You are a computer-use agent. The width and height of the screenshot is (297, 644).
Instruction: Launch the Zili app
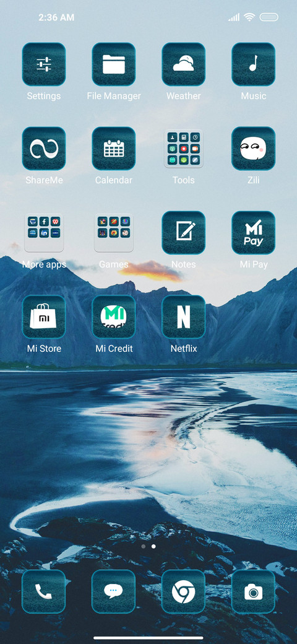[254, 149]
